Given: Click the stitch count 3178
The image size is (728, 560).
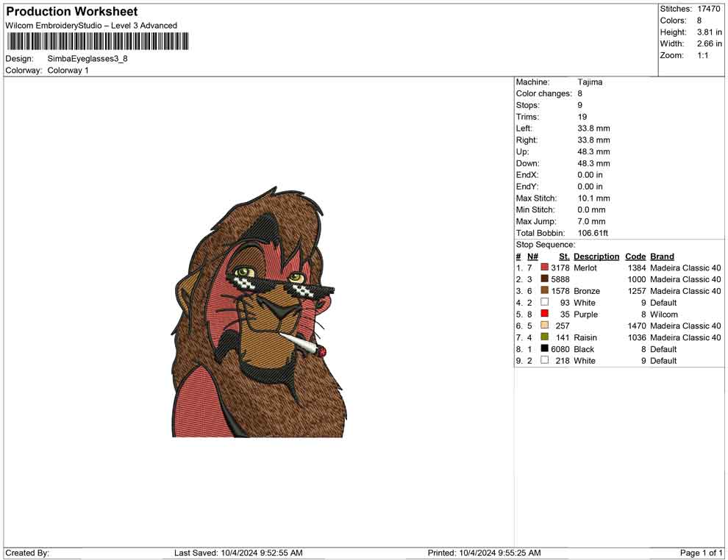Looking at the screenshot, I should coord(560,268).
